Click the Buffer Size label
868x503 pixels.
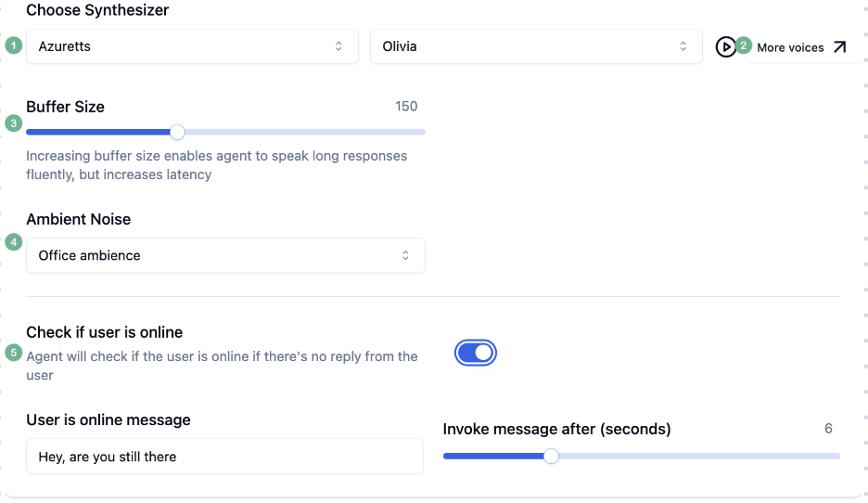pos(65,107)
